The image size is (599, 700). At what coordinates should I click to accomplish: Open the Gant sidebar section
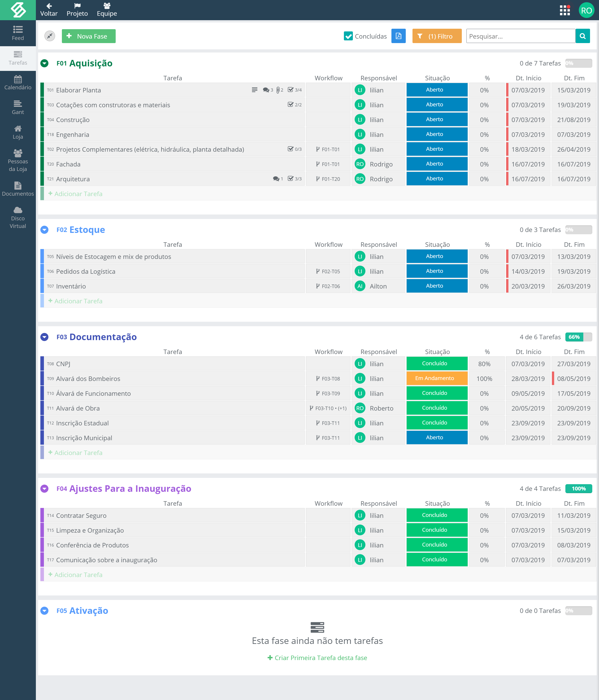coord(18,107)
